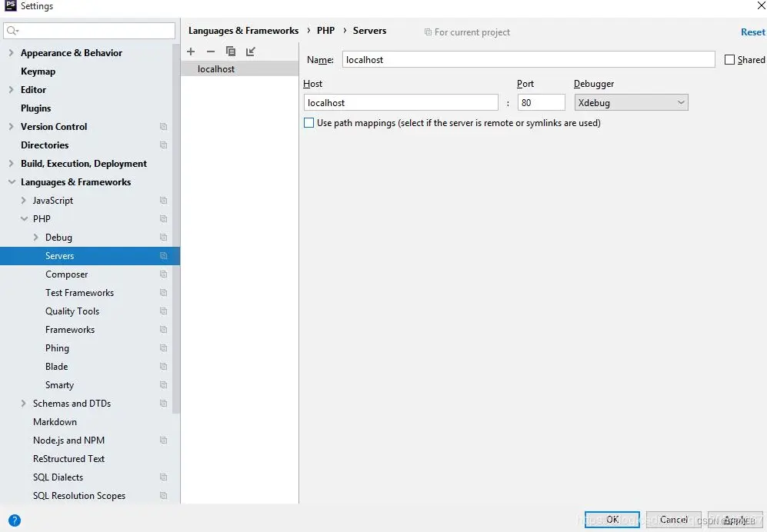The image size is (767, 532).
Task: Click PHP in the breadcrumb
Action: pos(325,30)
